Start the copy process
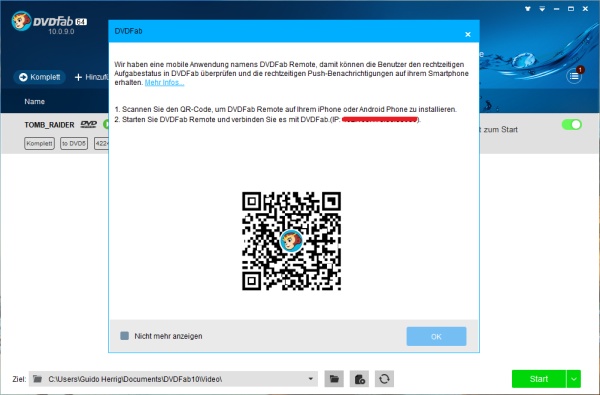600x395 pixels. click(539, 379)
